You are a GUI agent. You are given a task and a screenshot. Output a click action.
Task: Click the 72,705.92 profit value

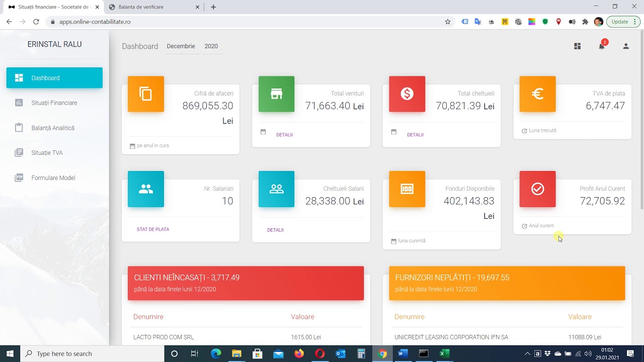pos(602,201)
